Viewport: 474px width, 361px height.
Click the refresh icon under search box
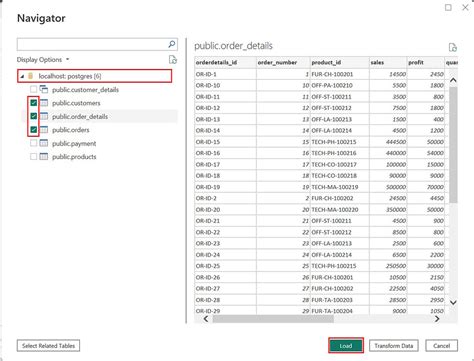click(x=173, y=60)
